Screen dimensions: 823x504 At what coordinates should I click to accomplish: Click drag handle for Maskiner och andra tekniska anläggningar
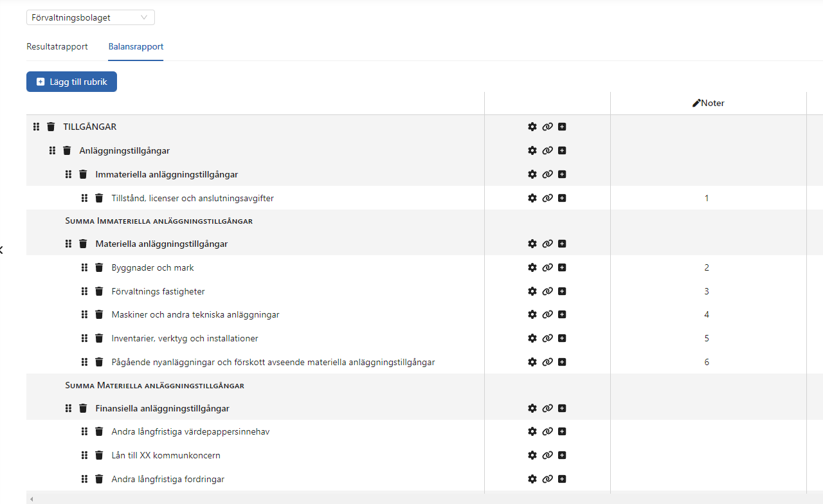click(84, 315)
